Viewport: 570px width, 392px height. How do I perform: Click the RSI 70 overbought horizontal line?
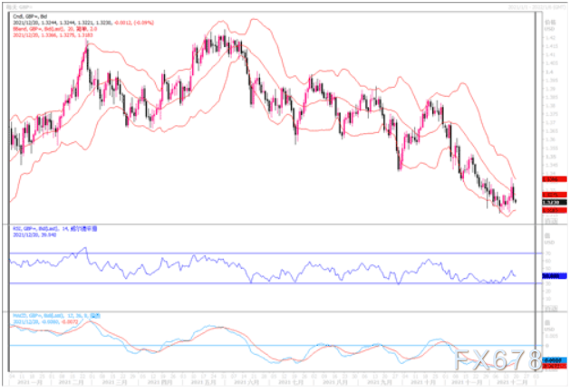pos(275,253)
